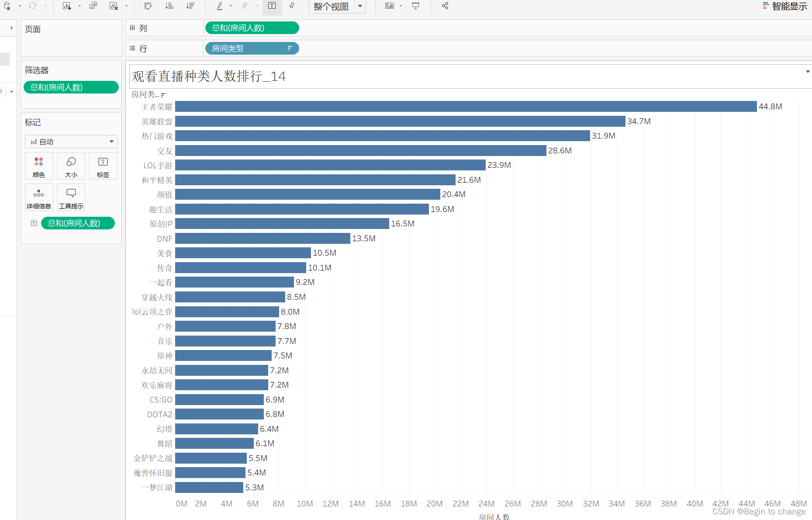Click the pause auto updates data source icon
This screenshot has height=520, width=812.
pyautogui.click(x=7, y=6)
